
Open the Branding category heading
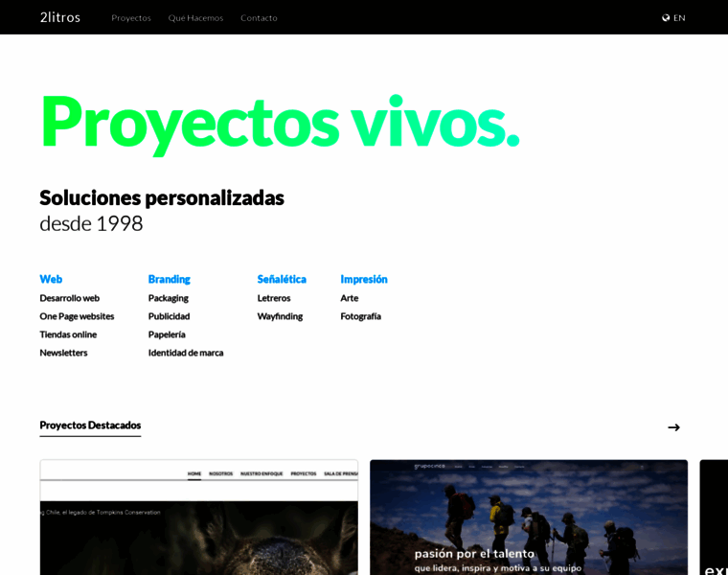pos(169,279)
